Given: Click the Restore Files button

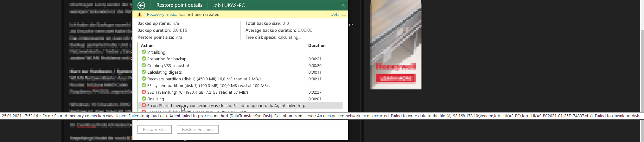Looking at the screenshot, I should (155, 129).
